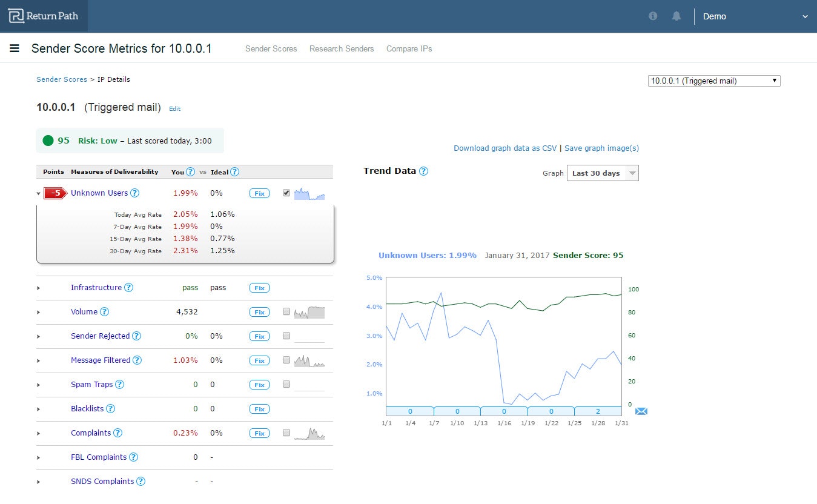The width and height of the screenshot is (817, 504).
Task: Open help icon beside Message Filtered
Action: (x=137, y=360)
